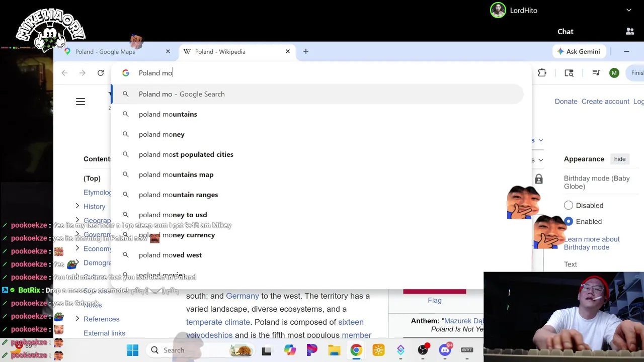Click the LordHito profile avatar
This screenshot has height=362, width=644.
point(498,10)
